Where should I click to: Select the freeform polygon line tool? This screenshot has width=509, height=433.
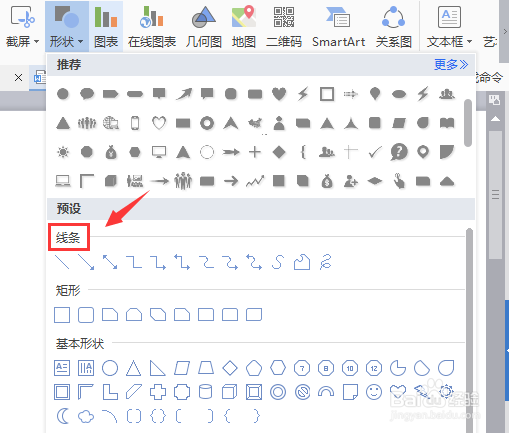point(302,262)
